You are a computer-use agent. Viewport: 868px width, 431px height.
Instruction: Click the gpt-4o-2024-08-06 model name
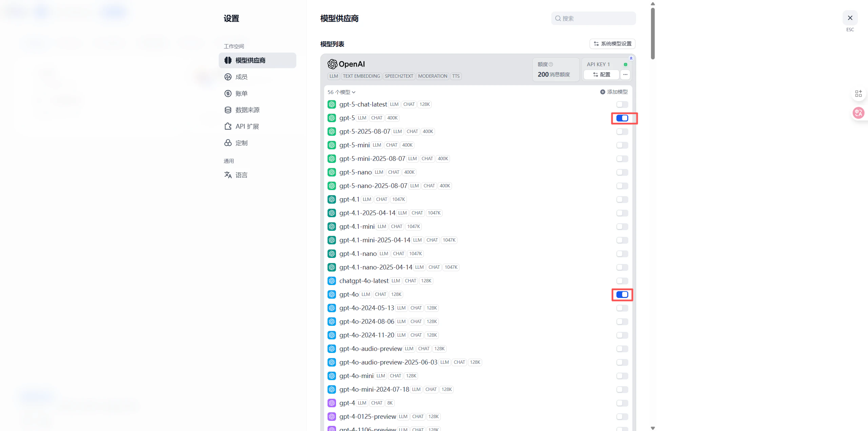(367, 322)
